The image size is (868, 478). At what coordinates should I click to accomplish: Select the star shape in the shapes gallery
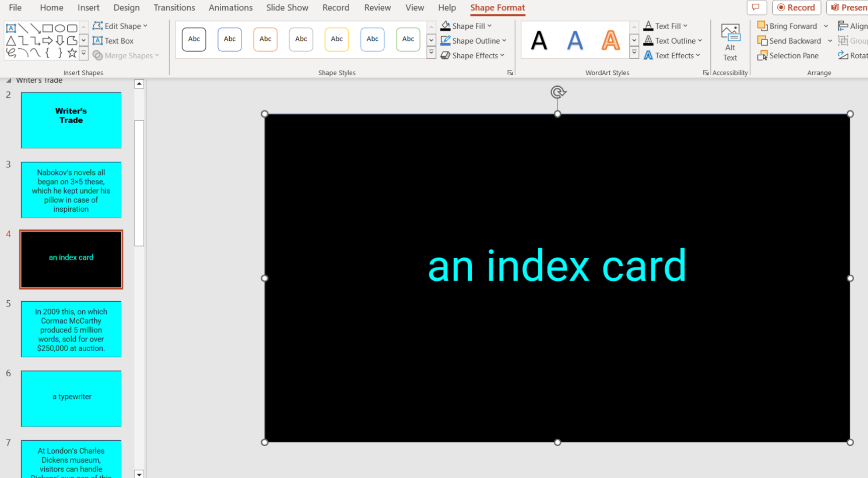(x=72, y=53)
